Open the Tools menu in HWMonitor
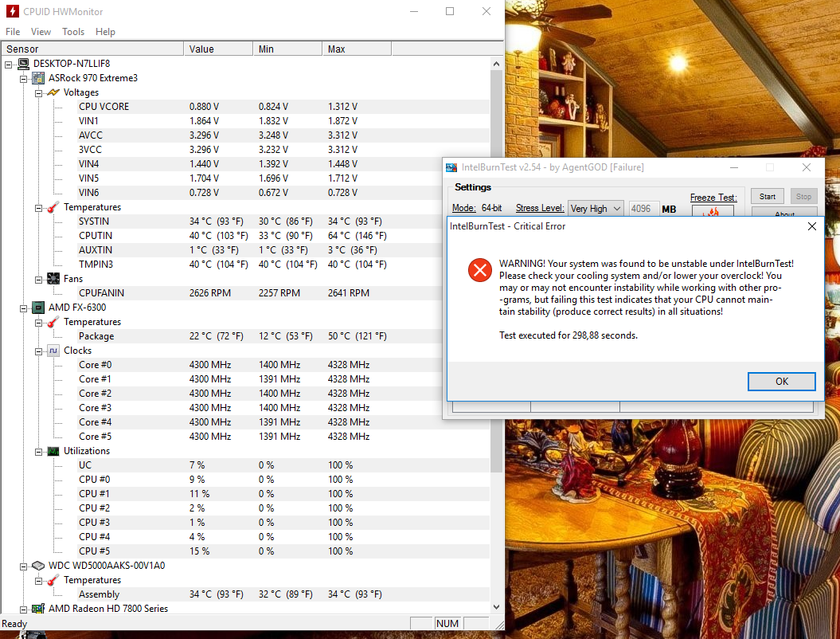The height and width of the screenshot is (639, 840). (x=73, y=32)
